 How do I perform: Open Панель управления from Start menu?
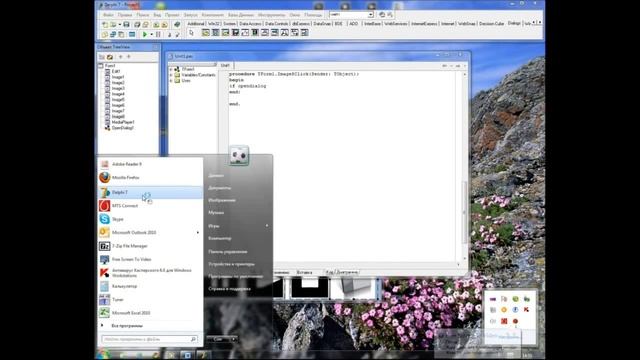228,252
